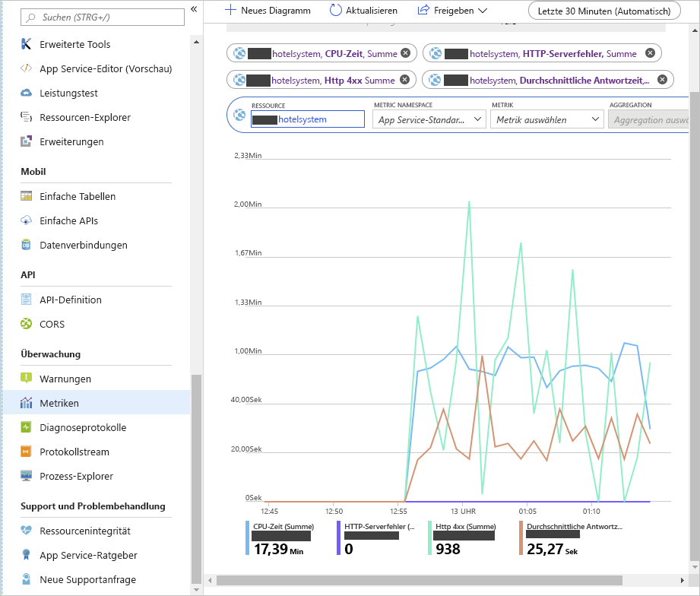Click globe icon in the CPU-Zeit chip

[239, 53]
